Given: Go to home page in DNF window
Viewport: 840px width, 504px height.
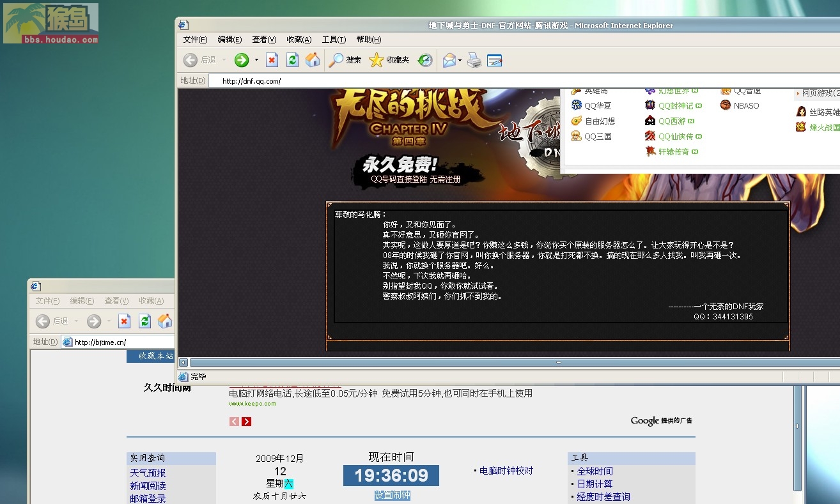Looking at the screenshot, I should [313, 60].
